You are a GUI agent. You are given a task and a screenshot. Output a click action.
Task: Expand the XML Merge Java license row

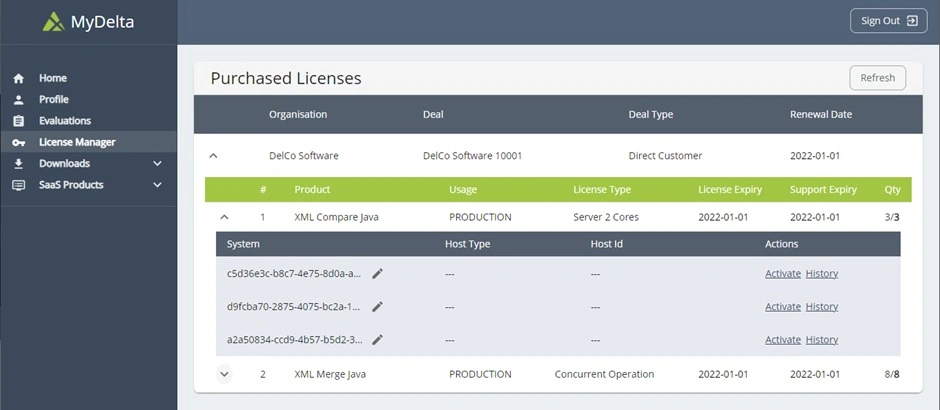(223, 375)
